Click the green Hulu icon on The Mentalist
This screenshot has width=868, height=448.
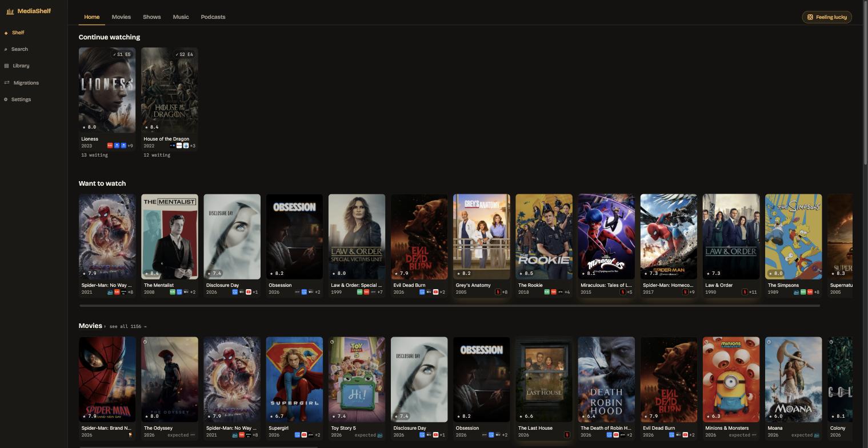(x=173, y=292)
